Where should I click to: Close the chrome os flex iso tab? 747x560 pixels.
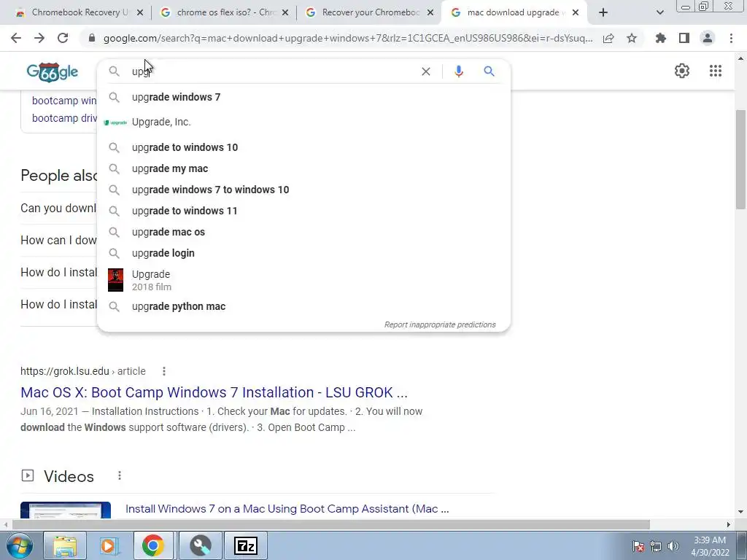(285, 13)
